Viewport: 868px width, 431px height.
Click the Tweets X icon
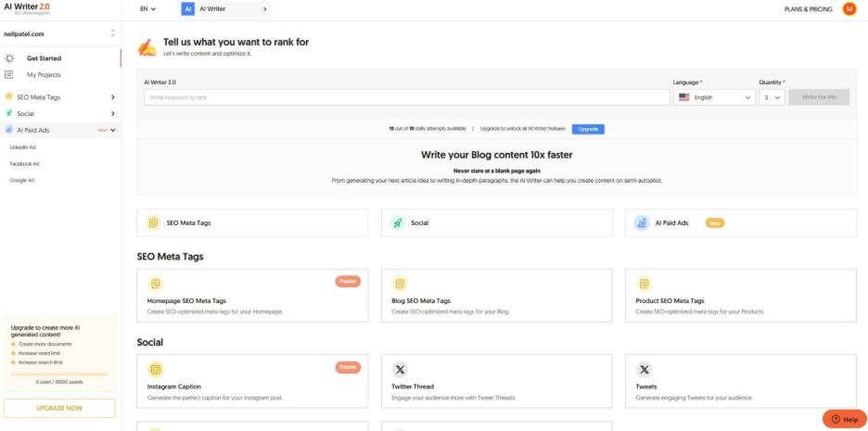tap(644, 369)
